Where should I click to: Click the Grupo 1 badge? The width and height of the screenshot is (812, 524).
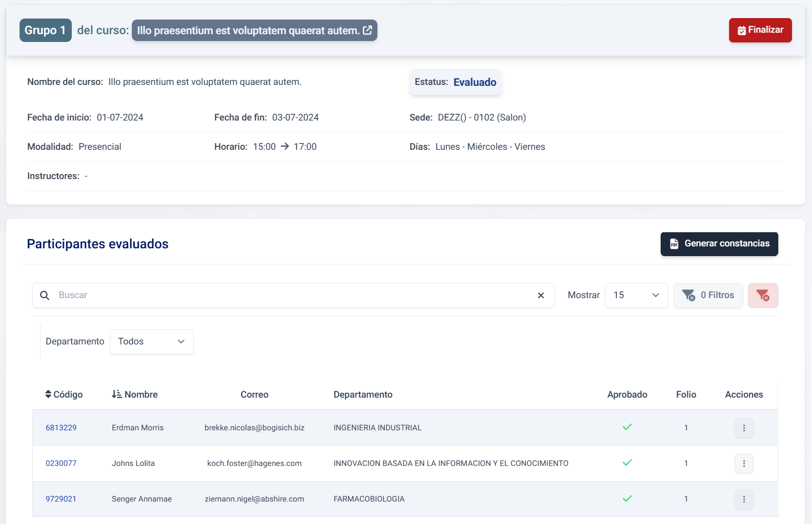tap(45, 30)
